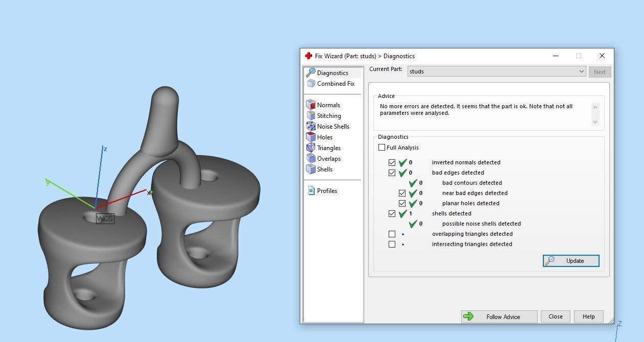The width and height of the screenshot is (644, 342).
Task: Click the 'possible noise shells detected' text
Action: (482, 224)
